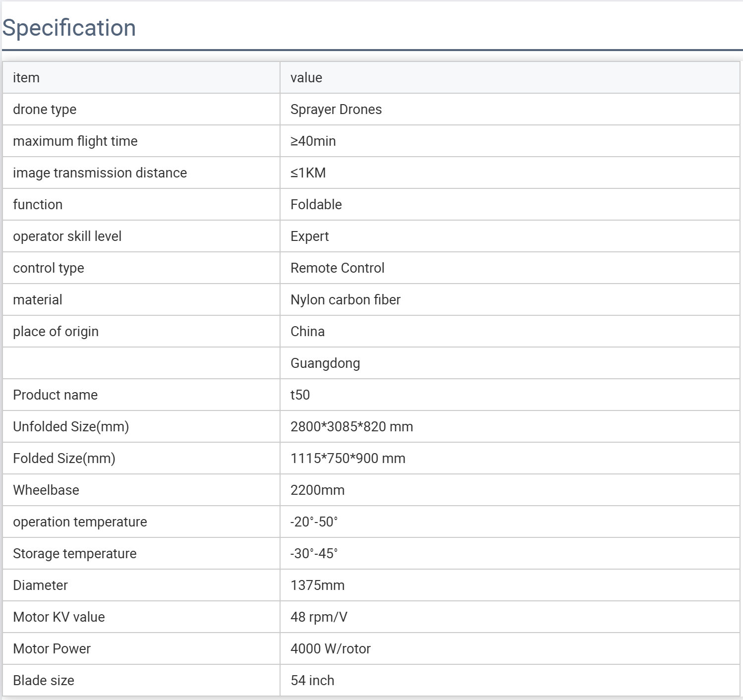743x700 pixels.
Task: Select the 'Remote Control' value
Action: point(338,268)
